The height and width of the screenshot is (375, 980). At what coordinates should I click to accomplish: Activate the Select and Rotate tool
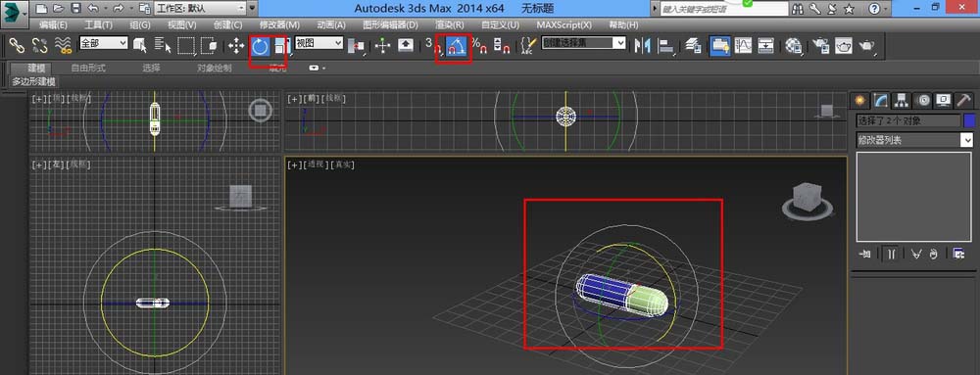(x=260, y=46)
